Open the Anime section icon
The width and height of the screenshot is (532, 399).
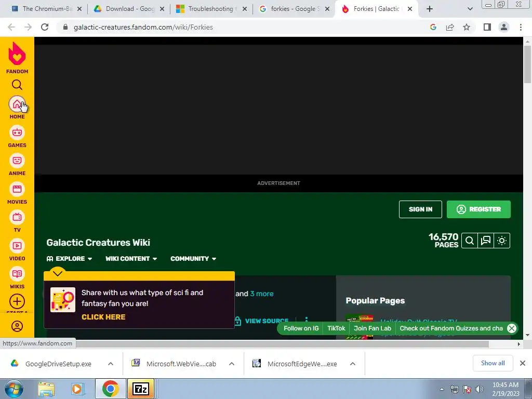click(x=17, y=161)
